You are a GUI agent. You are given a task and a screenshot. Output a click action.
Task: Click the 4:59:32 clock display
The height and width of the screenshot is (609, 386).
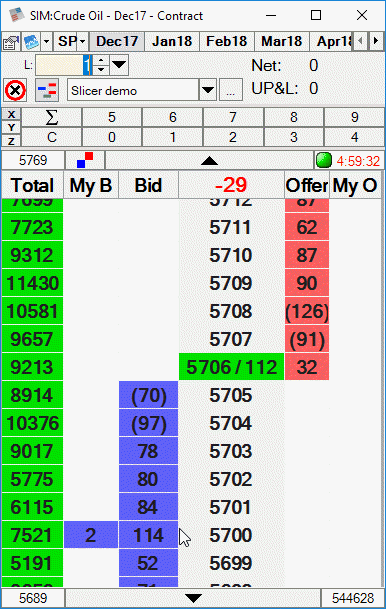tap(358, 161)
